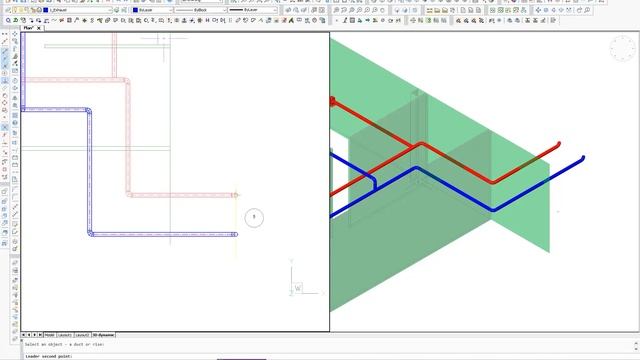Screen dimensions: 640x360
Task: Toggle the layer lightbulb on/off icon
Action: (16, 10)
